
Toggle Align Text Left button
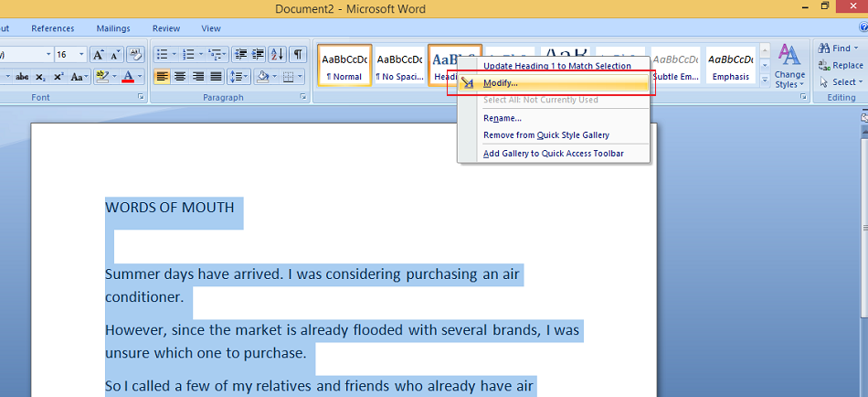(x=162, y=77)
